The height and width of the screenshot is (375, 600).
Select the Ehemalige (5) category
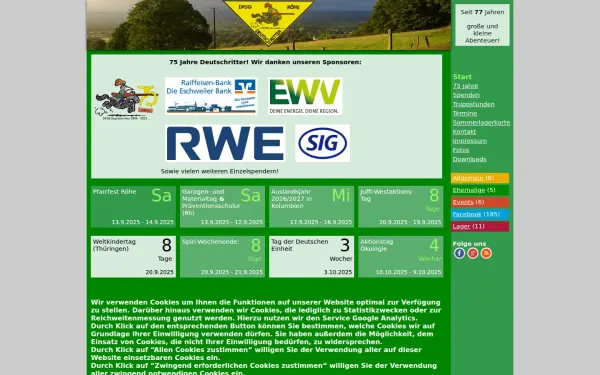coord(480,190)
